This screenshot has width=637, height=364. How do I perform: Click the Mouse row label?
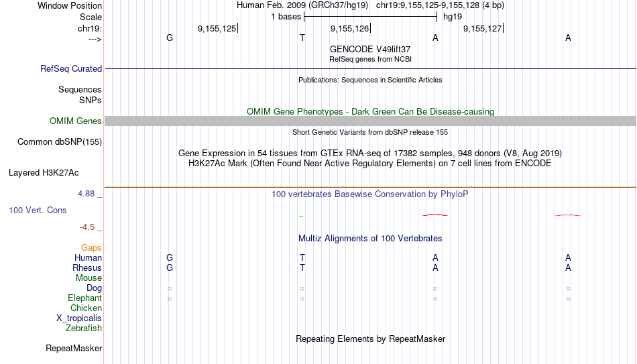point(89,278)
